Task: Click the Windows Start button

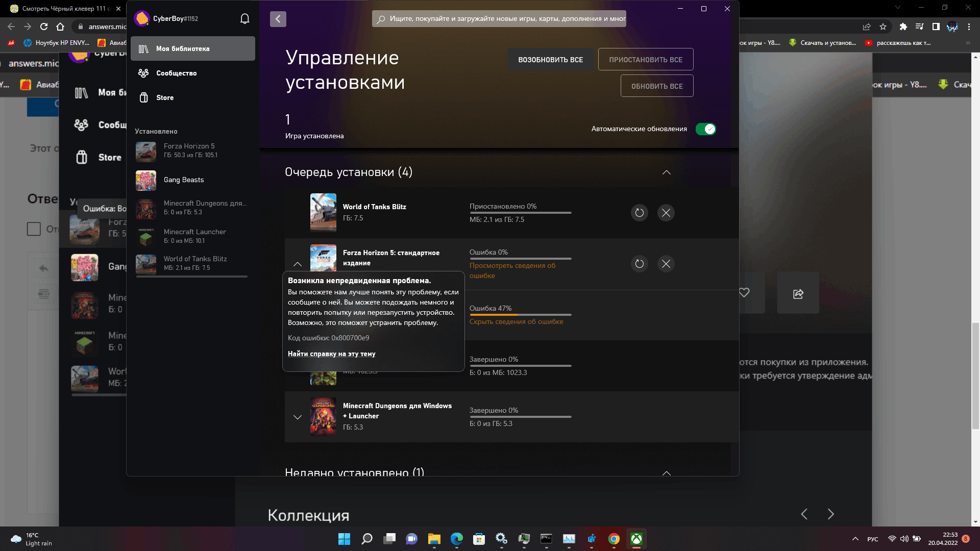Action: pos(345,539)
